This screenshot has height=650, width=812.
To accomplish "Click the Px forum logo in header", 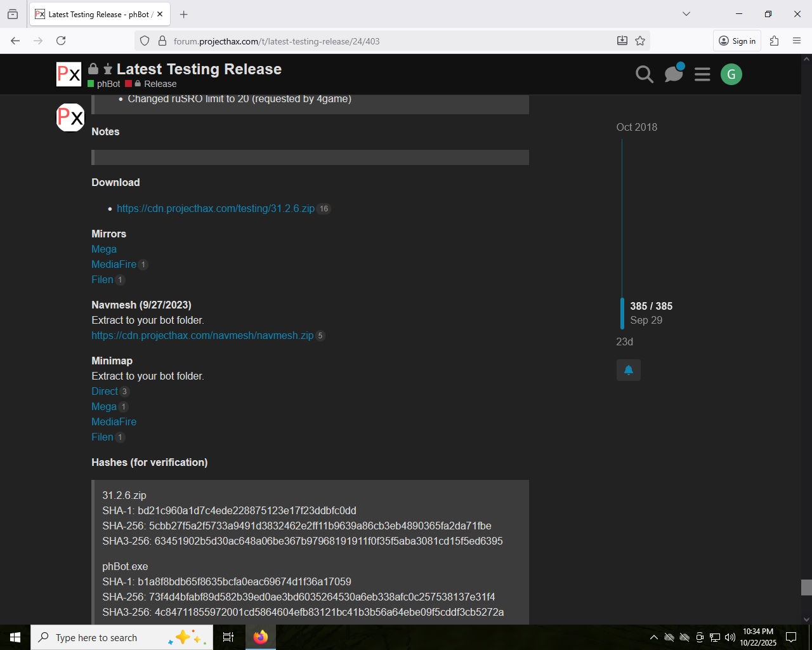I will 69,74.
